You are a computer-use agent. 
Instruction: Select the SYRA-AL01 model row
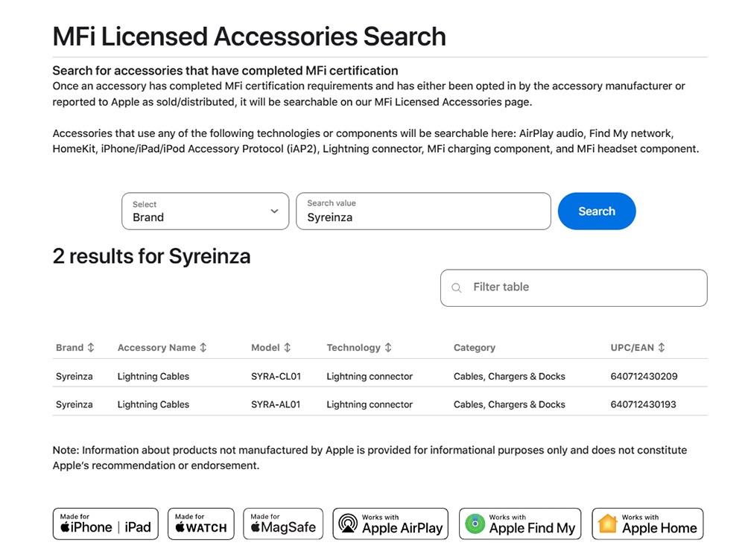pos(276,405)
